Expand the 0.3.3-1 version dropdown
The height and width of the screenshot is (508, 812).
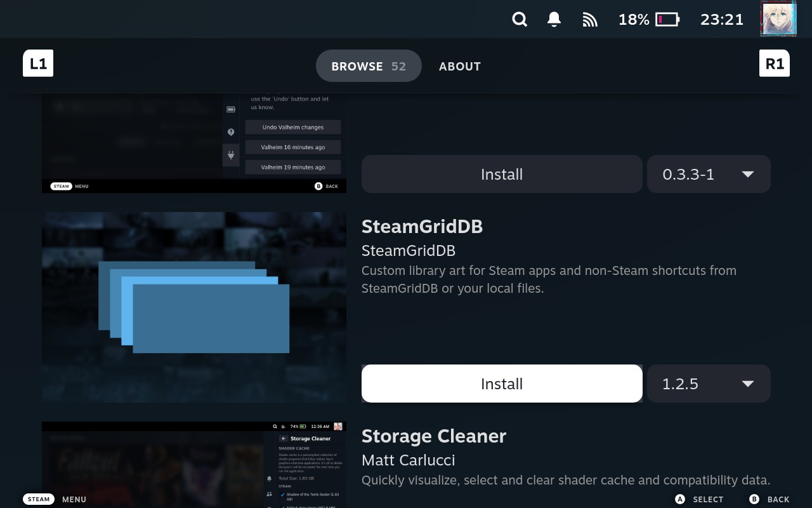tap(709, 174)
